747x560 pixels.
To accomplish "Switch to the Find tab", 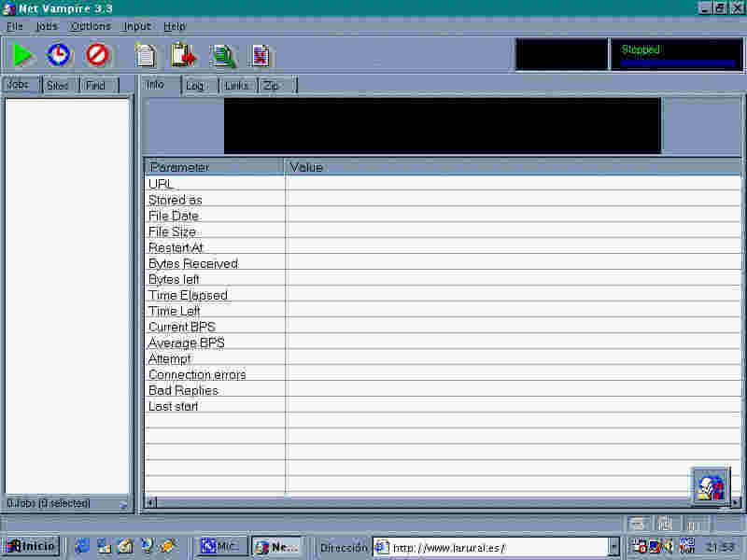I will (x=97, y=86).
